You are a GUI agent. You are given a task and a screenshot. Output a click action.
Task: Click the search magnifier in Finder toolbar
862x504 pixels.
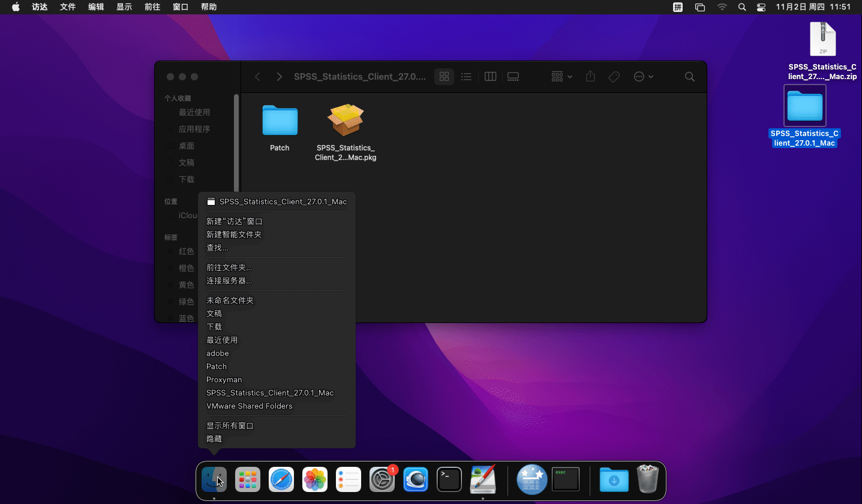tap(690, 77)
